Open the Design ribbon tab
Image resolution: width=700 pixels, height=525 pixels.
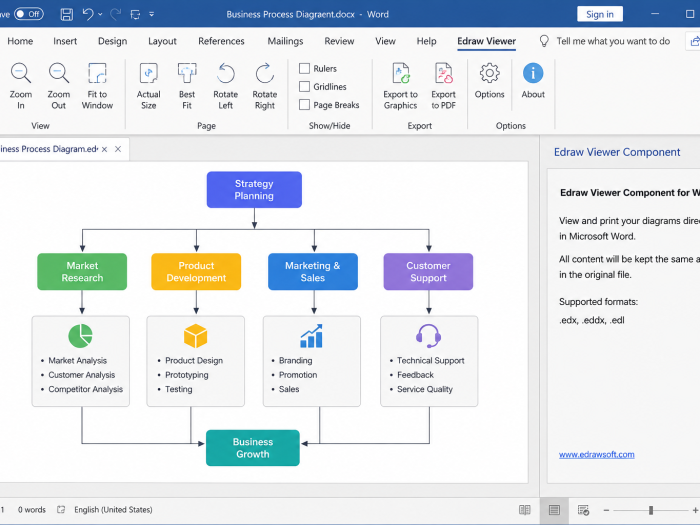click(x=112, y=42)
